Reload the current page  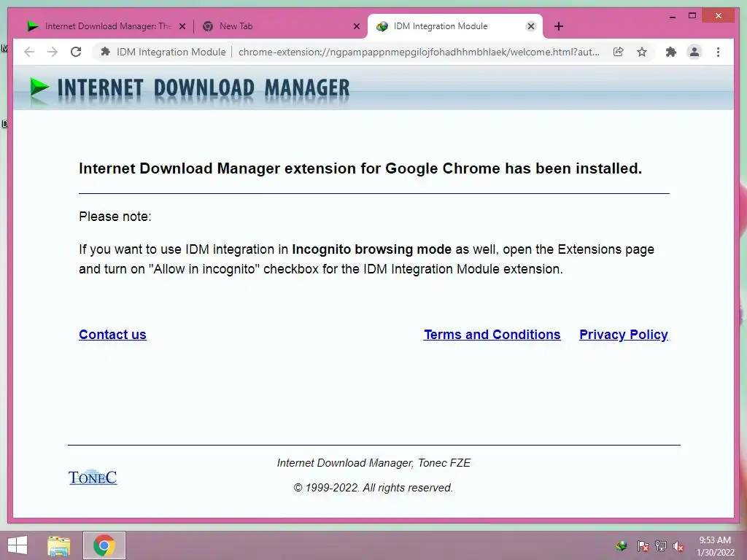coord(76,52)
